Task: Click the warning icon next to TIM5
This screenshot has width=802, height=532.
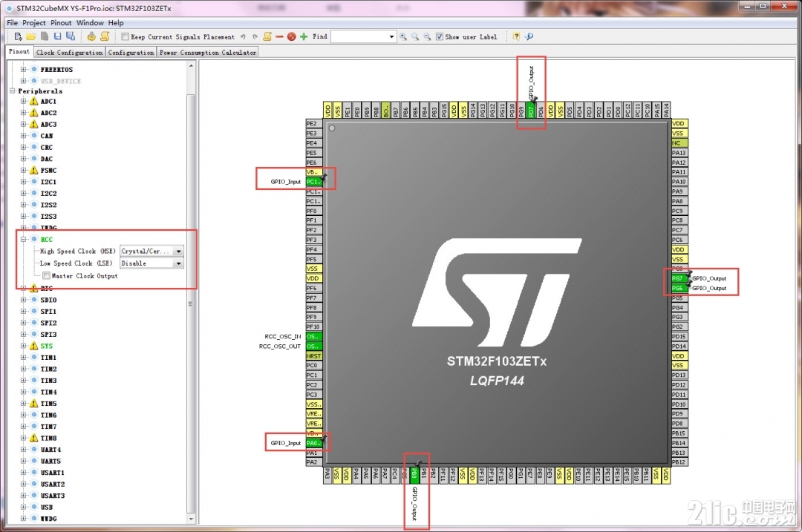Action: click(33, 403)
